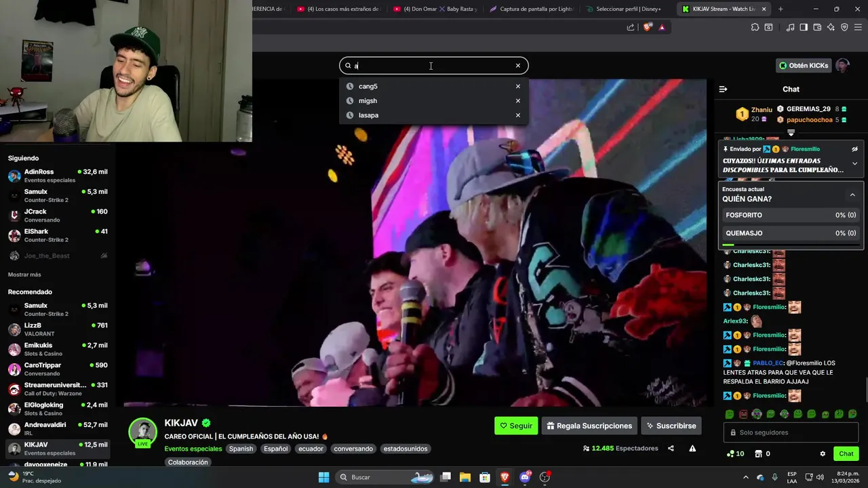Click the Seguir follow button
The image size is (868, 488).
point(516,426)
